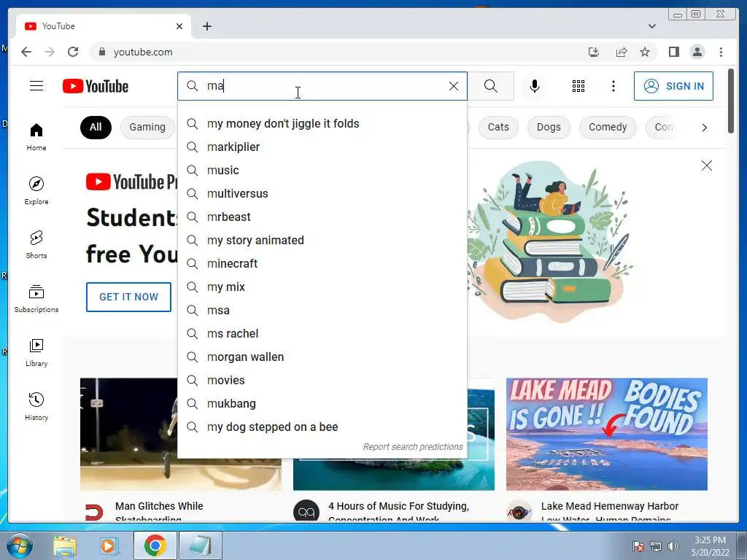Choose suggestion my money don't jiggle it folds

coord(322,124)
